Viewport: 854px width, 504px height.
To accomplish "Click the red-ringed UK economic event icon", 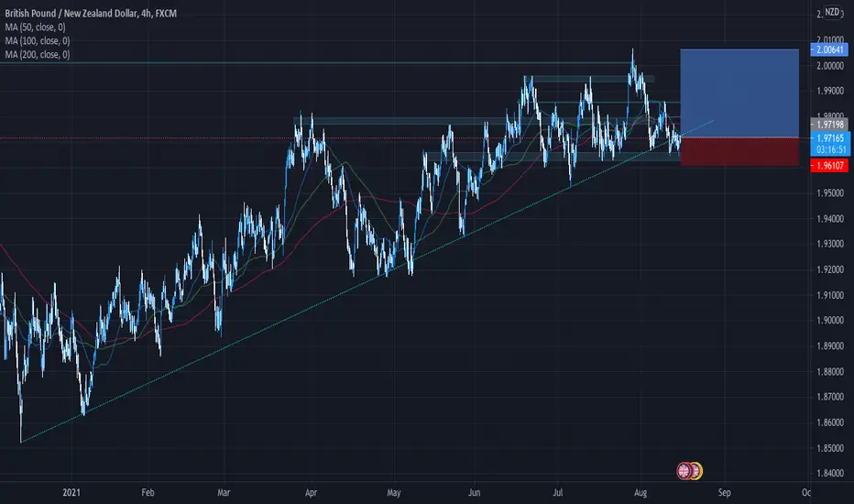I will tap(684, 471).
